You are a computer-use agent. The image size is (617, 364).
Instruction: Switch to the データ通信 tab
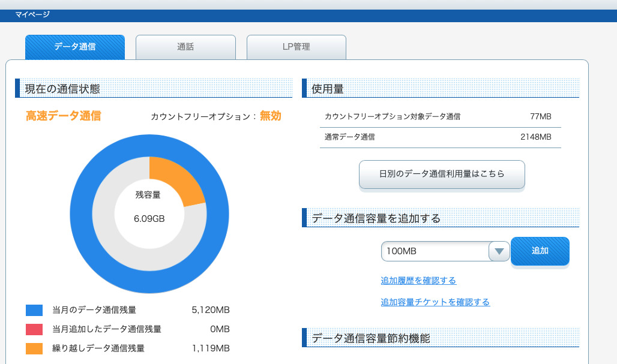(75, 47)
